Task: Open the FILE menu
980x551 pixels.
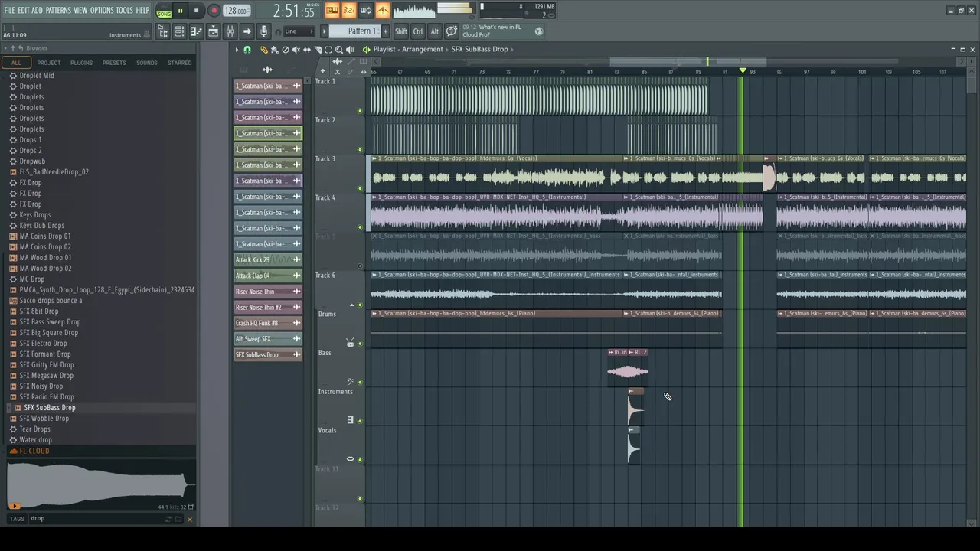Action: (x=9, y=10)
